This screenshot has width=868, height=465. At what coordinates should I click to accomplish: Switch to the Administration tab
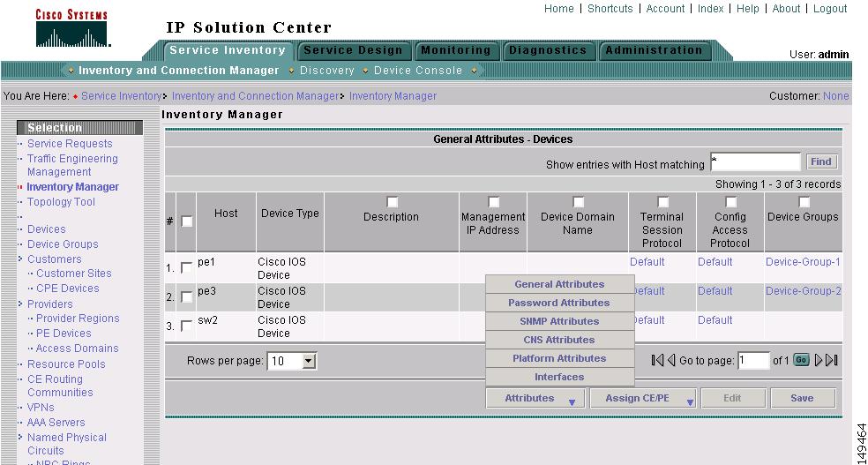(655, 50)
